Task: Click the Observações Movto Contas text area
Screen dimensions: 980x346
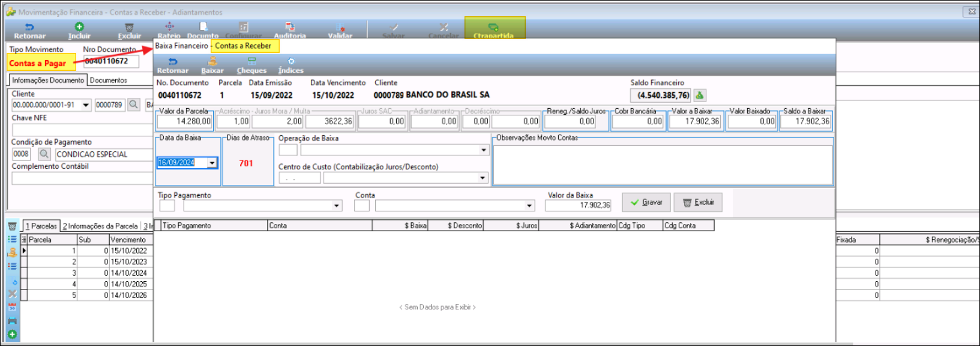Action: click(x=663, y=163)
